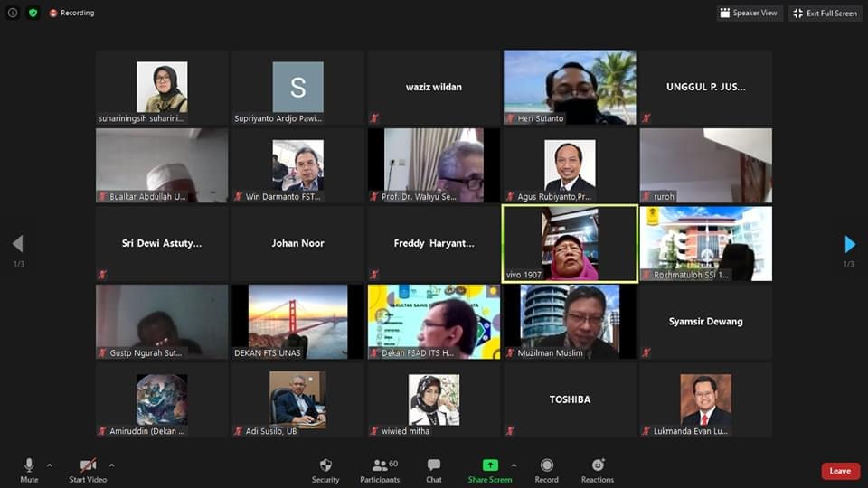Screen dimensions: 868x488
Task: Open the Chat bubble icon
Action: pos(433,465)
